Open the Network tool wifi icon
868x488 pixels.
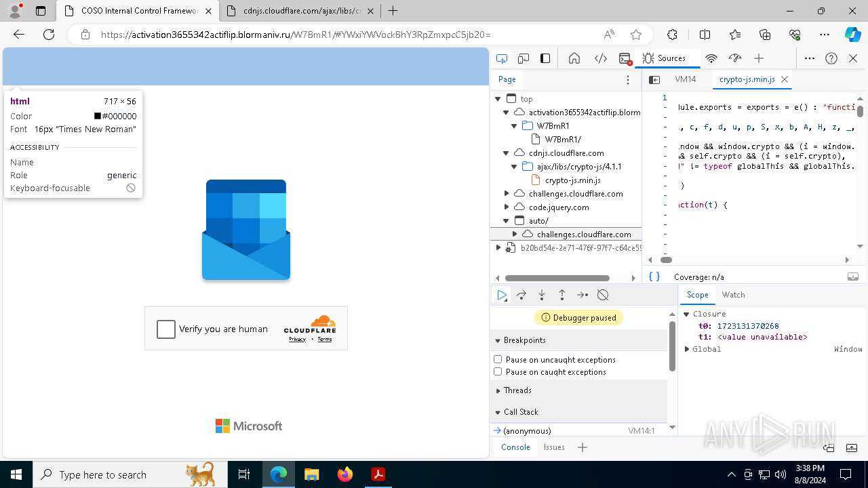711,58
